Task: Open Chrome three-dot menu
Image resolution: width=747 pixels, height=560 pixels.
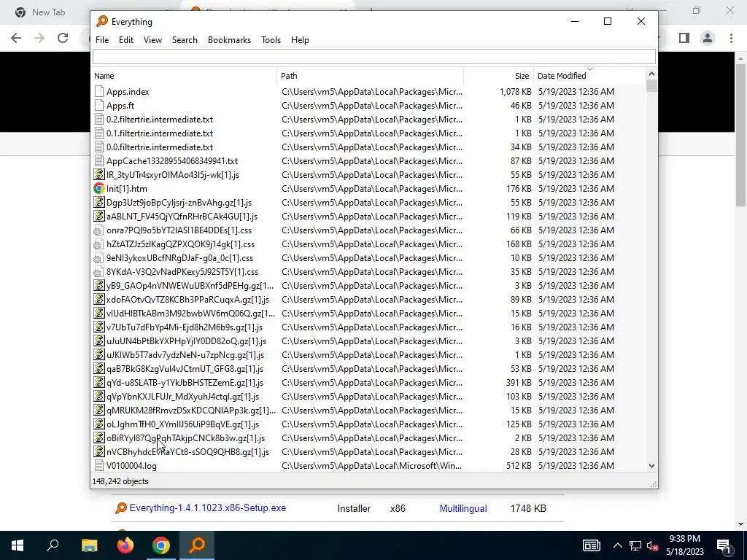Action: 731,38
